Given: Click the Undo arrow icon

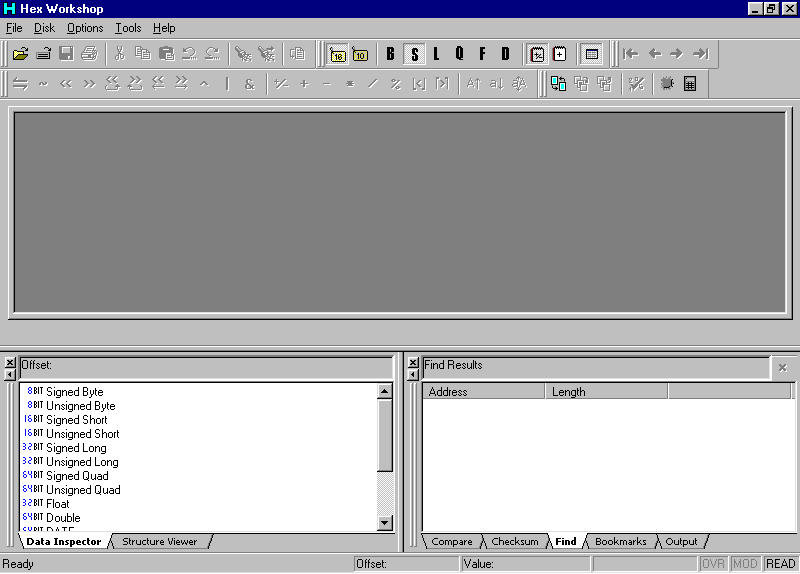Looking at the screenshot, I should point(189,54).
